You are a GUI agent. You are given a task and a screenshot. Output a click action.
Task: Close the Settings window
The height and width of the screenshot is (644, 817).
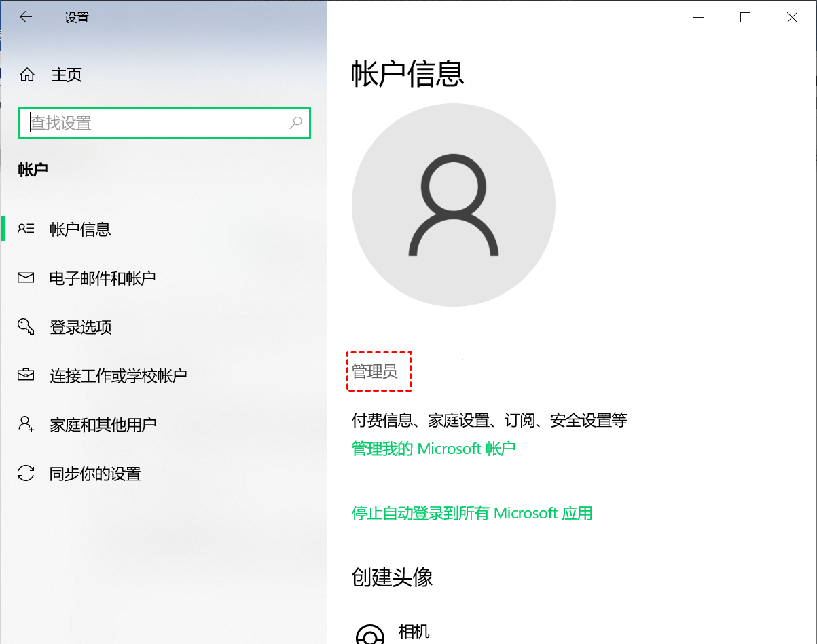pyautogui.click(x=792, y=18)
